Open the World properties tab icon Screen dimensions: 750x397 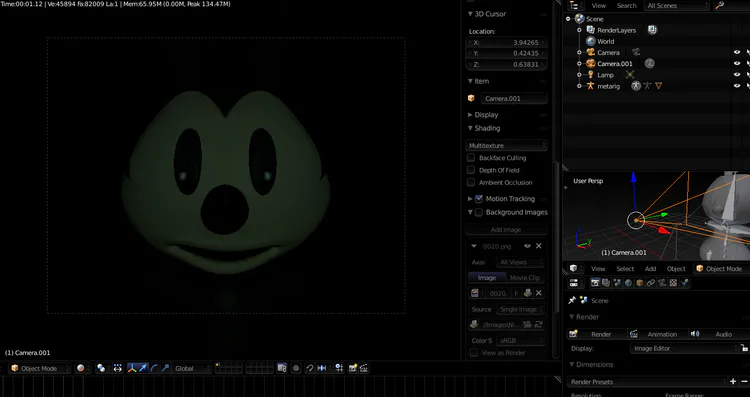pos(628,283)
